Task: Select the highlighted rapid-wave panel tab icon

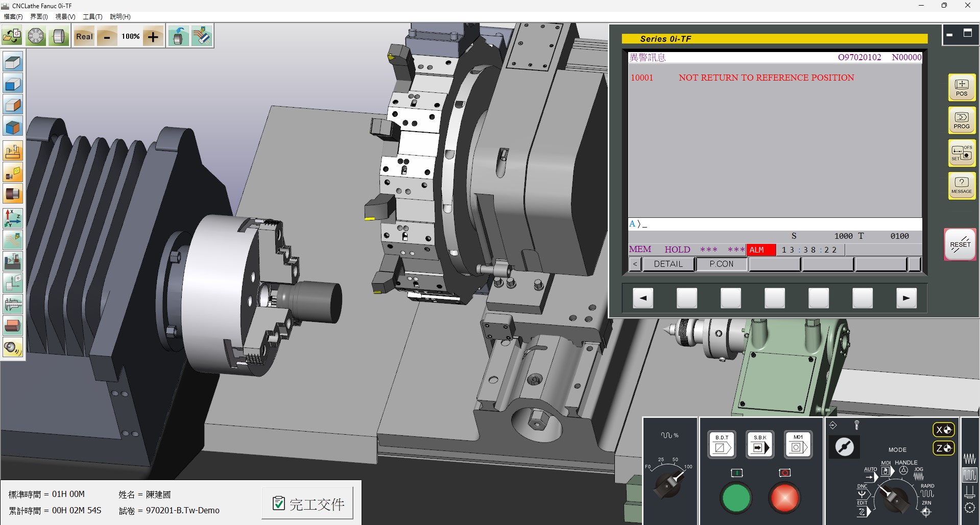Action: click(969, 476)
